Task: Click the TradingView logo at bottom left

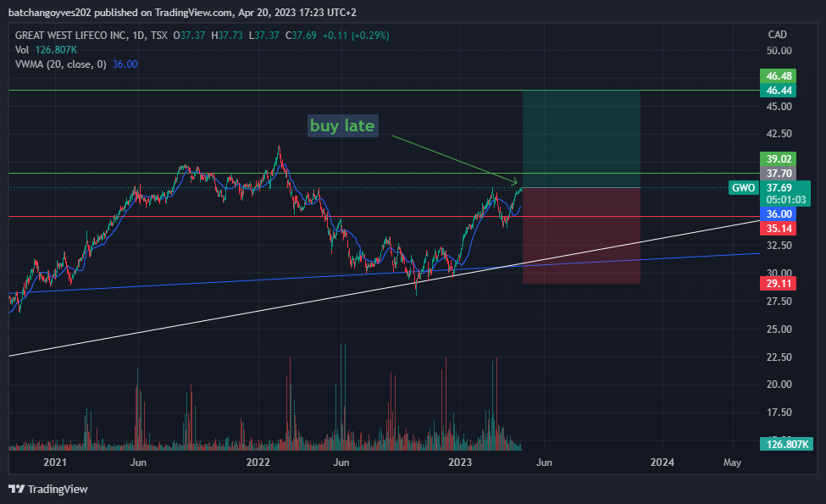Action: click(x=48, y=490)
